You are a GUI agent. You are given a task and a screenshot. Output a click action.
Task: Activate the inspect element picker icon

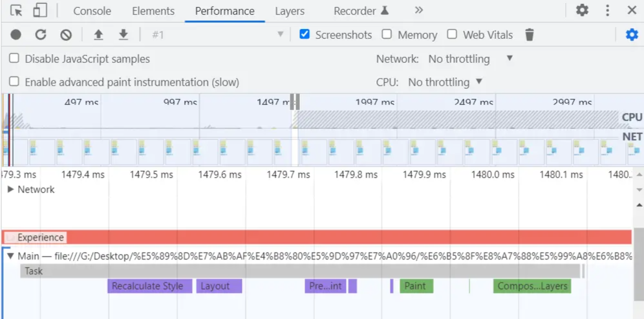tap(16, 11)
